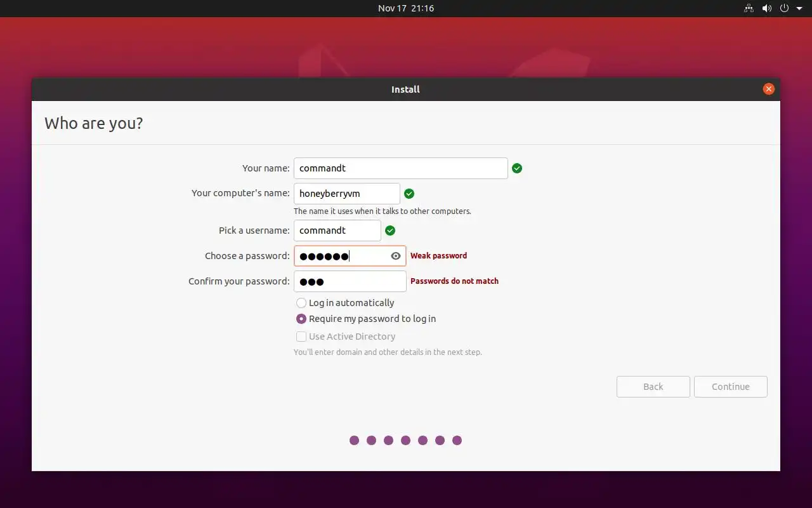Click the hint about talking to other computers
The height and width of the screenshot is (508, 812).
pos(383,211)
